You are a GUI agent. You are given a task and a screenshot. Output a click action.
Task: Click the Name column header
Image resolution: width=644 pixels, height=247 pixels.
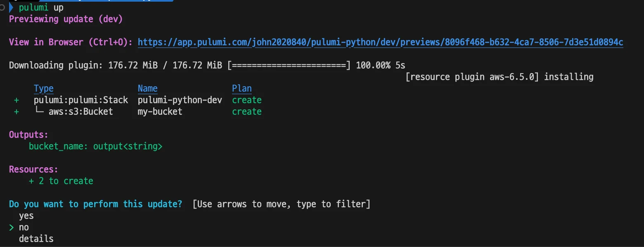point(147,88)
